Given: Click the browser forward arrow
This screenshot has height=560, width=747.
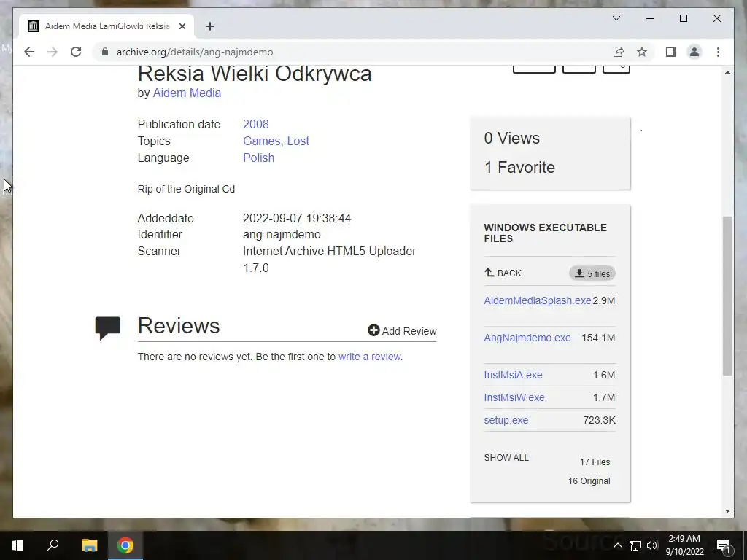Looking at the screenshot, I should (x=53, y=52).
